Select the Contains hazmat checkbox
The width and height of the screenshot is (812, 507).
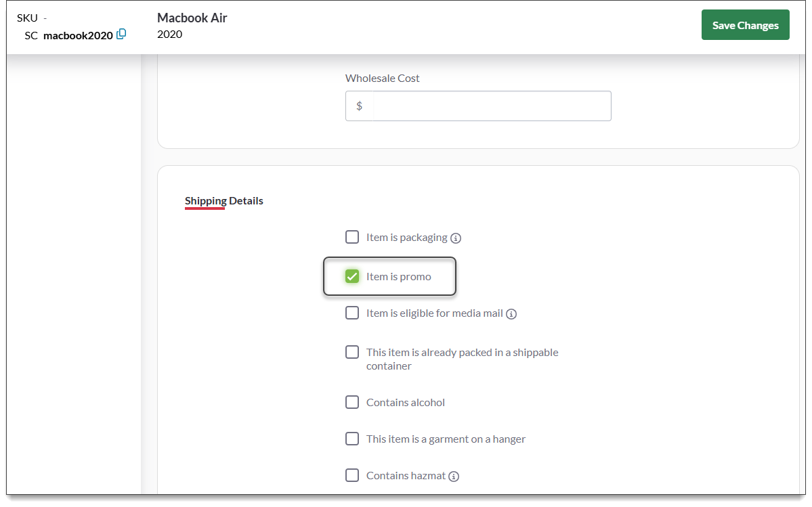coord(352,475)
